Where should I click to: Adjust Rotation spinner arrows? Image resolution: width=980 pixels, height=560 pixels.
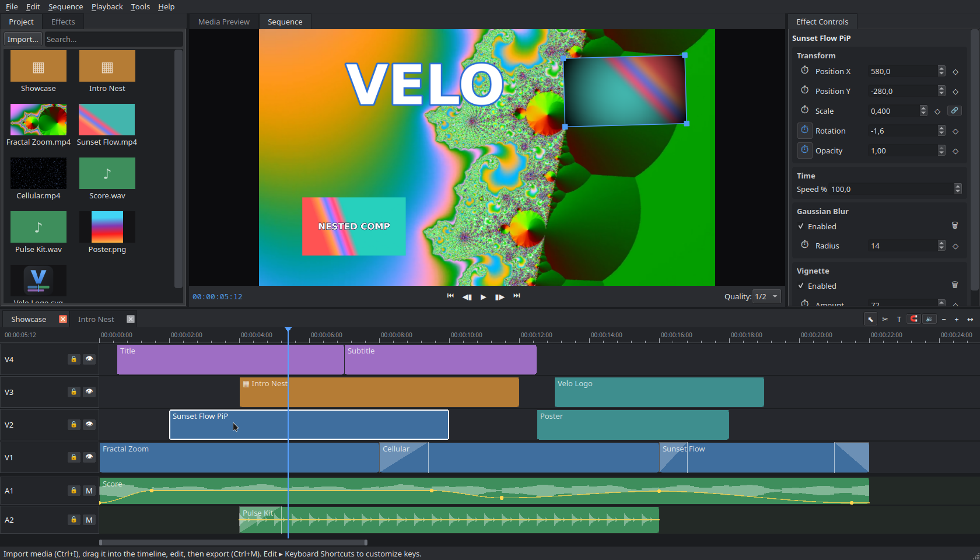(942, 130)
